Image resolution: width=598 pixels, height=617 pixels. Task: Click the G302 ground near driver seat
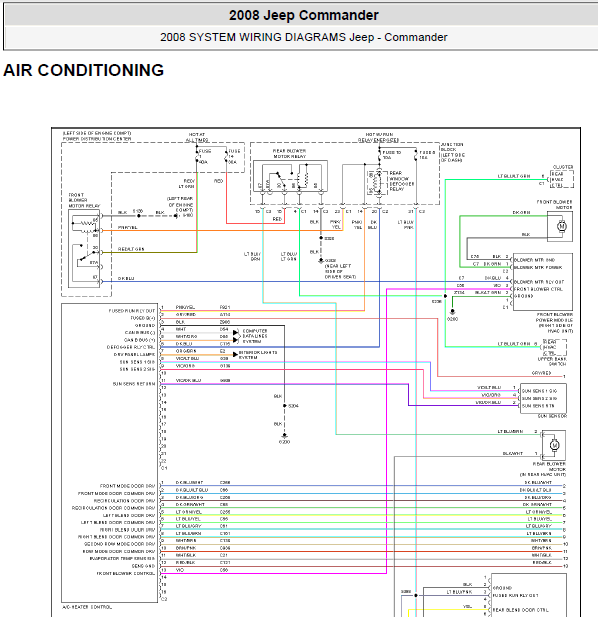click(x=321, y=260)
